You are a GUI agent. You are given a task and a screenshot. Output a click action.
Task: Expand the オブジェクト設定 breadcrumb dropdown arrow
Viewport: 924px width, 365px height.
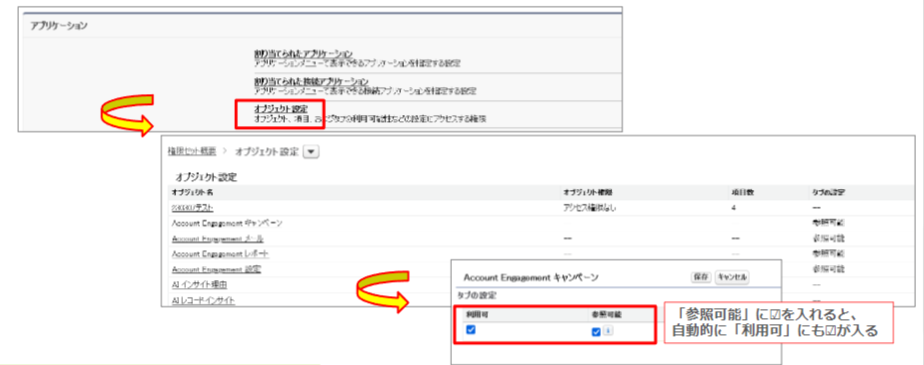tap(311, 152)
